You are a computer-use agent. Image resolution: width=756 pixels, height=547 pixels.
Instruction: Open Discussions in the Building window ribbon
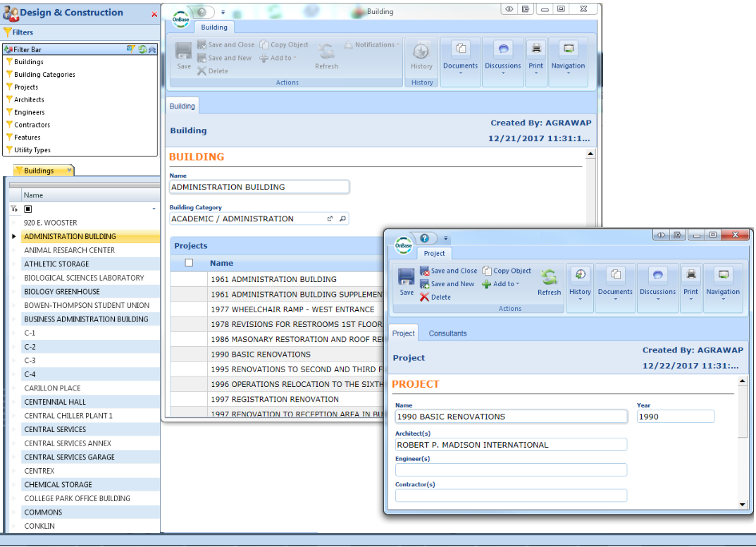point(502,56)
